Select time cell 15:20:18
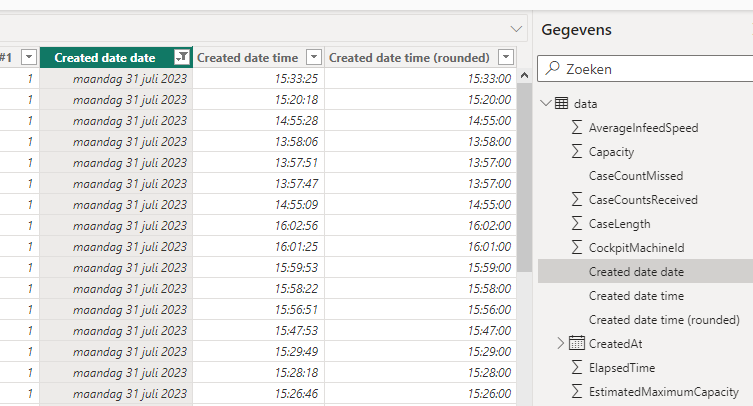 259,99
